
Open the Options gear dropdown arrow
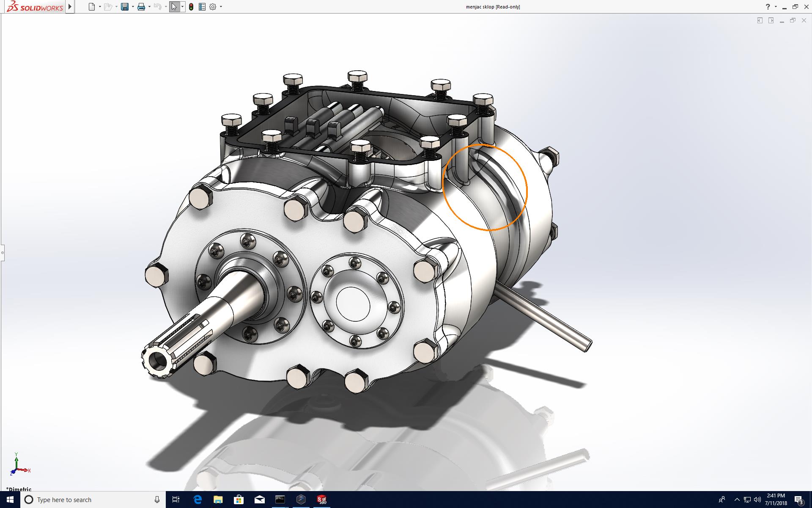click(x=221, y=7)
